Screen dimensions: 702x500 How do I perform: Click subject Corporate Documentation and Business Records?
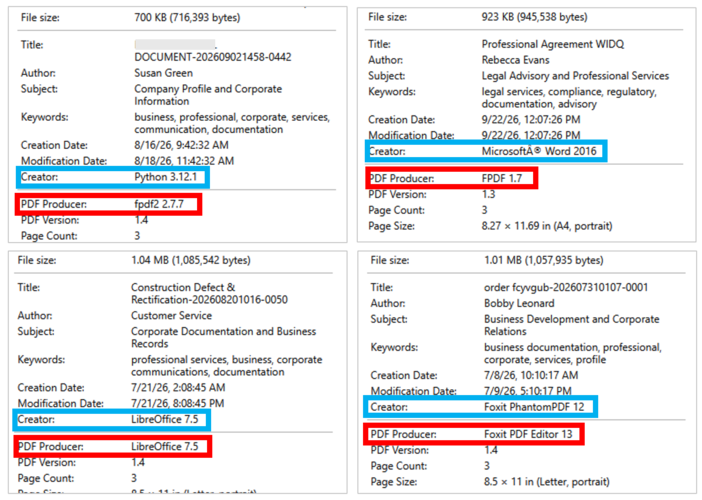point(223,338)
